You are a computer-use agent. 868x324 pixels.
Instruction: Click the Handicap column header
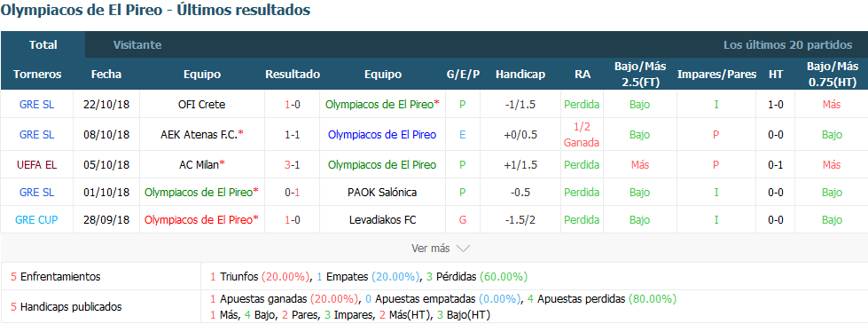click(520, 75)
